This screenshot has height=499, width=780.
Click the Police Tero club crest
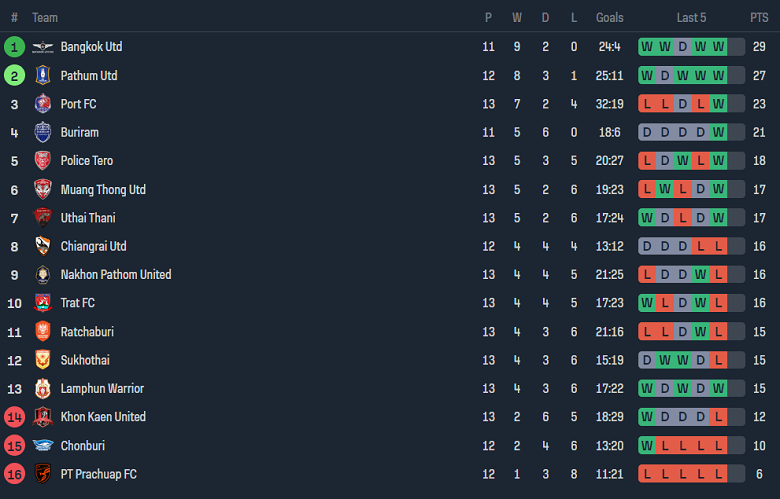[x=42, y=161]
